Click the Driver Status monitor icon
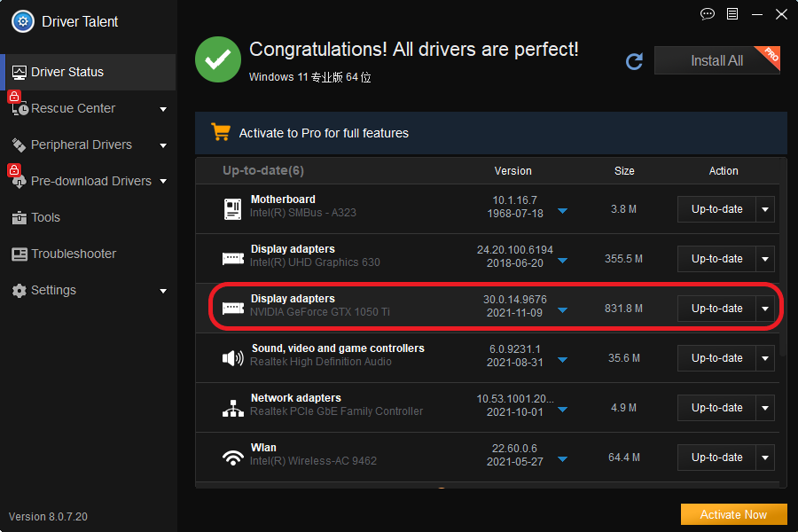The image size is (798, 532). 20,73
